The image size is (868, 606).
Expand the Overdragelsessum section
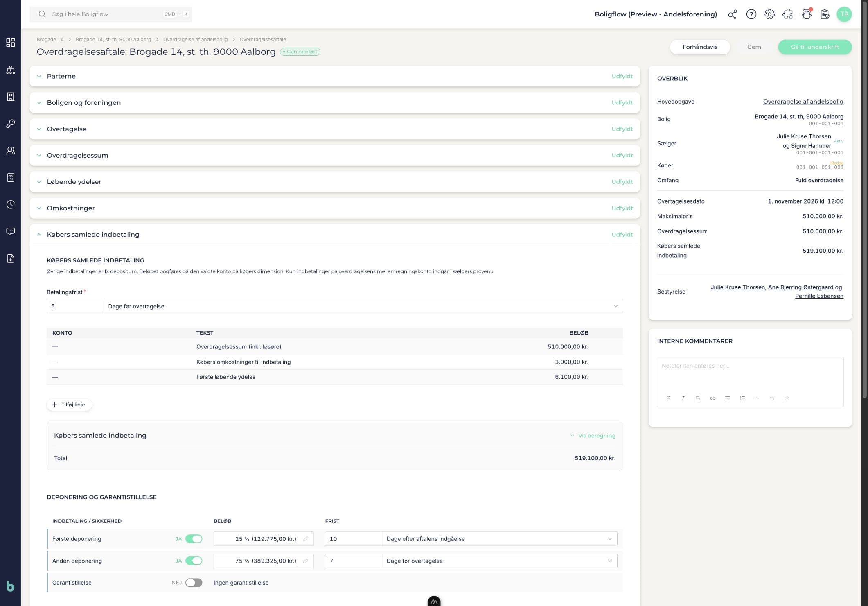[x=335, y=155]
